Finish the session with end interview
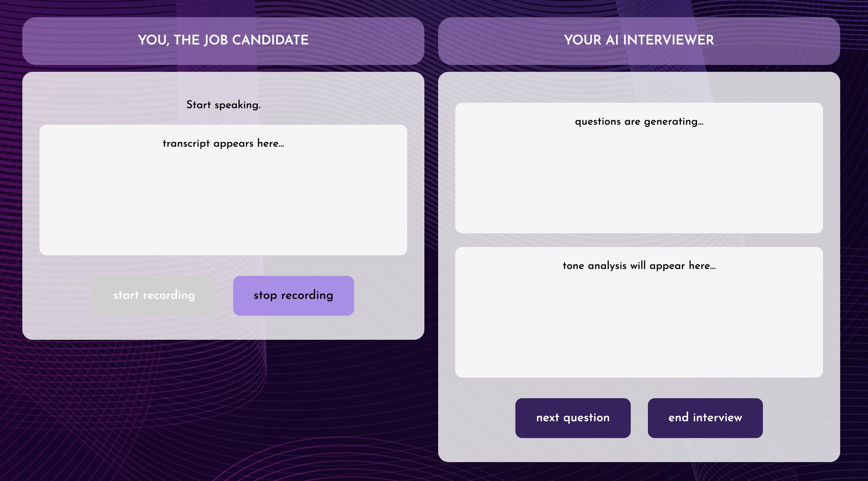This screenshot has width=868, height=481. click(705, 418)
